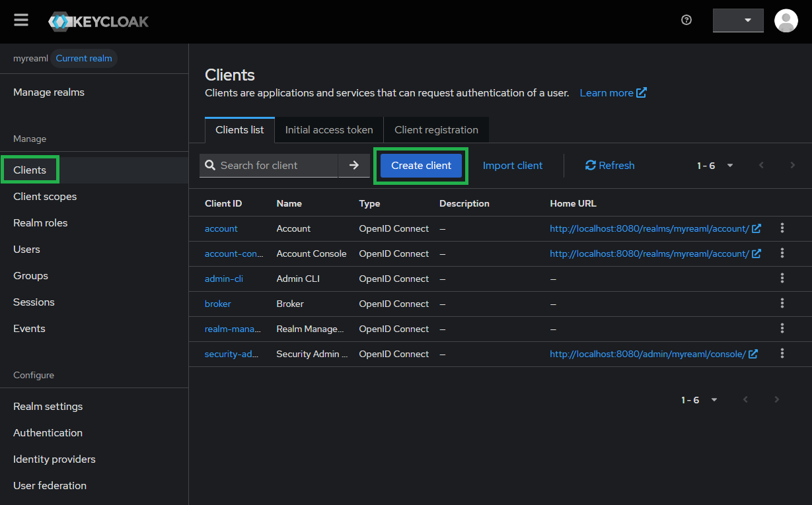The height and width of the screenshot is (505, 812).
Task: Open the Import client link
Action: click(513, 166)
